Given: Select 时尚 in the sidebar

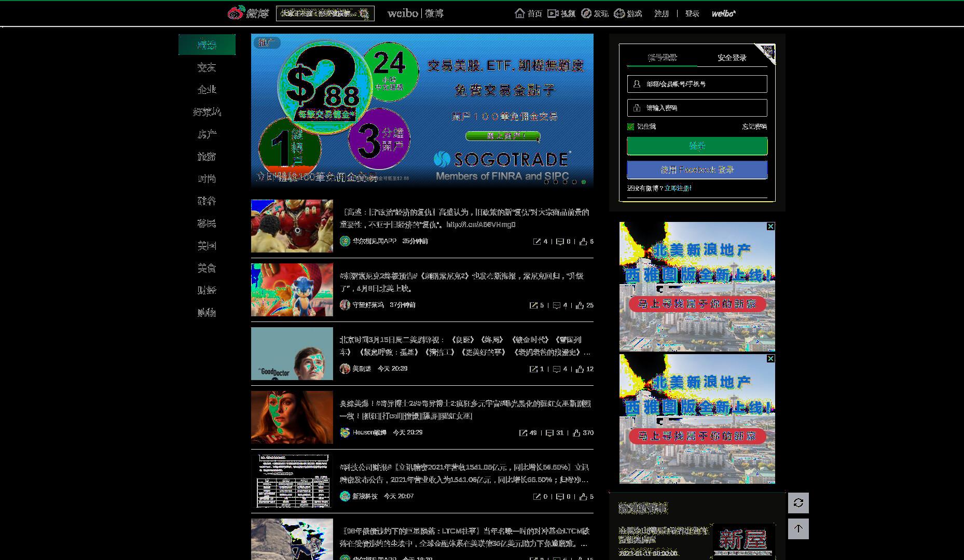Looking at the screenshot, I should (x=206, y=179).
